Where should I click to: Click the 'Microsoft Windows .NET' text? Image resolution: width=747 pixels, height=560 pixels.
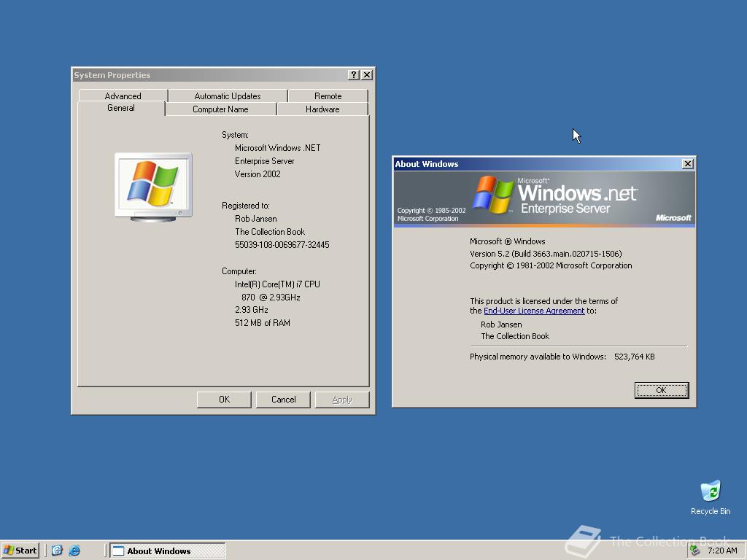coord(278,148)
